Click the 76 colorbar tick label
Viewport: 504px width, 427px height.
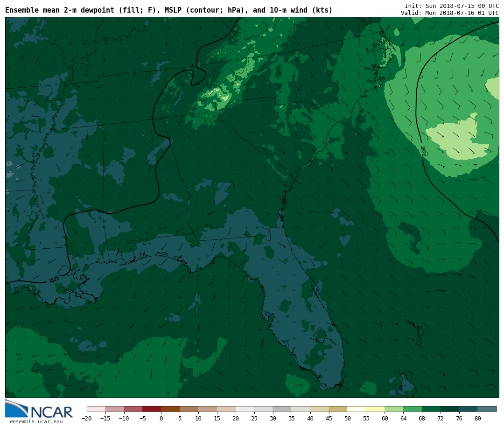pos(460,419)
